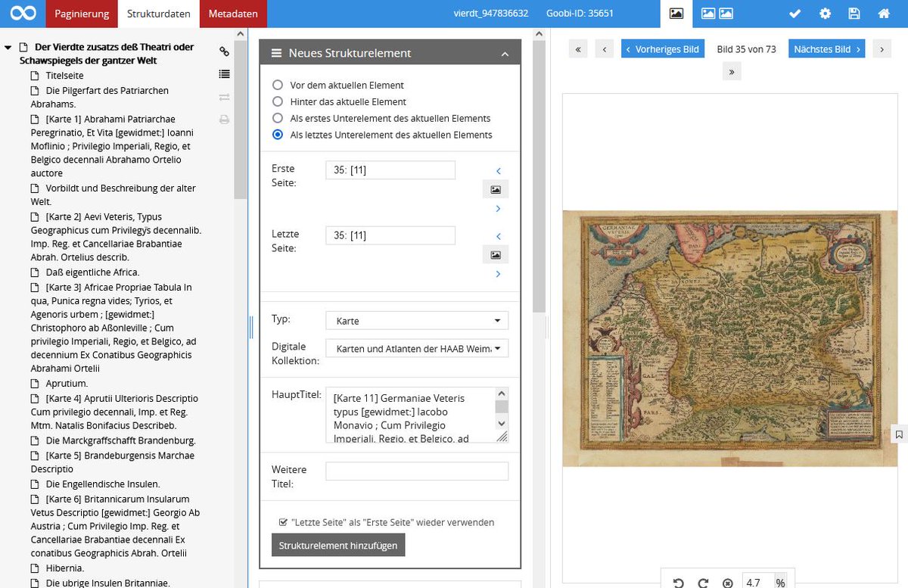908x588 pixels.
Task: Click the structure tree vertical scrollbar
Action: click(241, 121)
